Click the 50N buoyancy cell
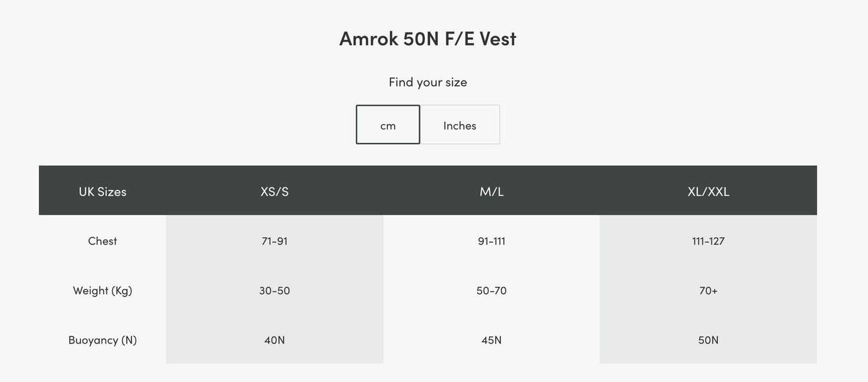 click(708, 340)
